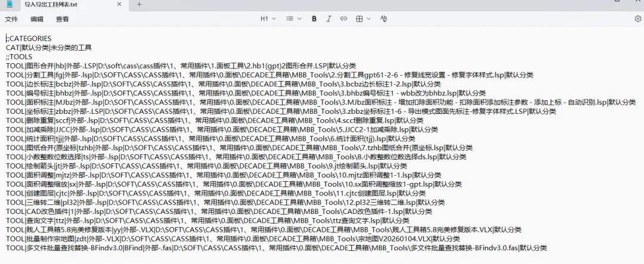
Task: Click the TOOL|查询文字|ttz line
Action: [208, 220]
